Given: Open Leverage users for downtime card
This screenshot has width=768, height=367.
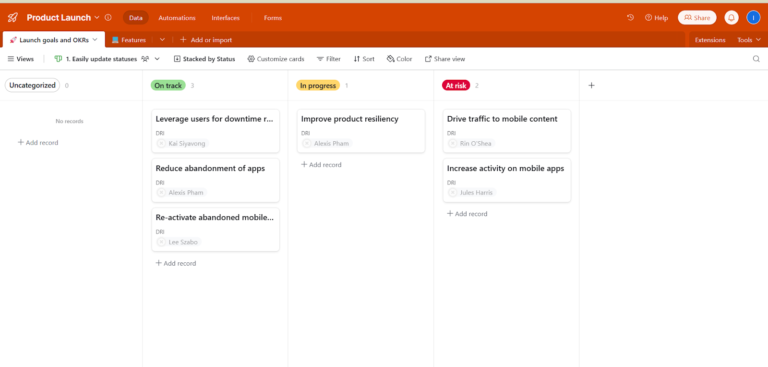Looking at the screenshot, I should coord(216,131).
